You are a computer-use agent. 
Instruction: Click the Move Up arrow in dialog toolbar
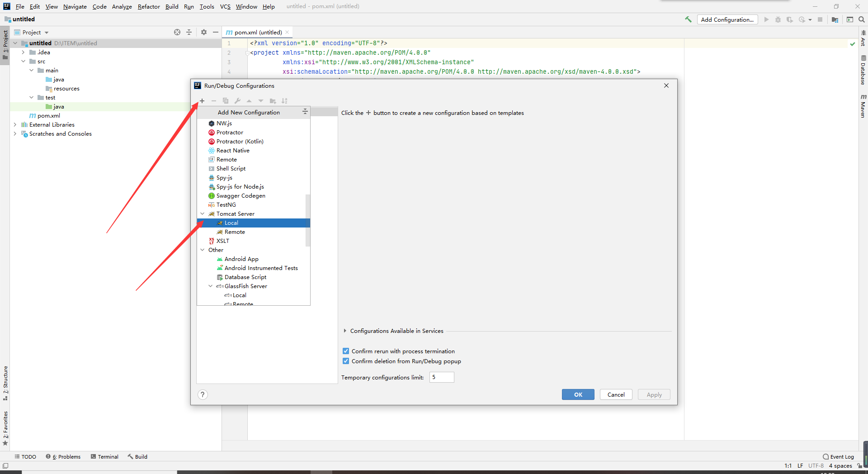click(x=249, y=101)
